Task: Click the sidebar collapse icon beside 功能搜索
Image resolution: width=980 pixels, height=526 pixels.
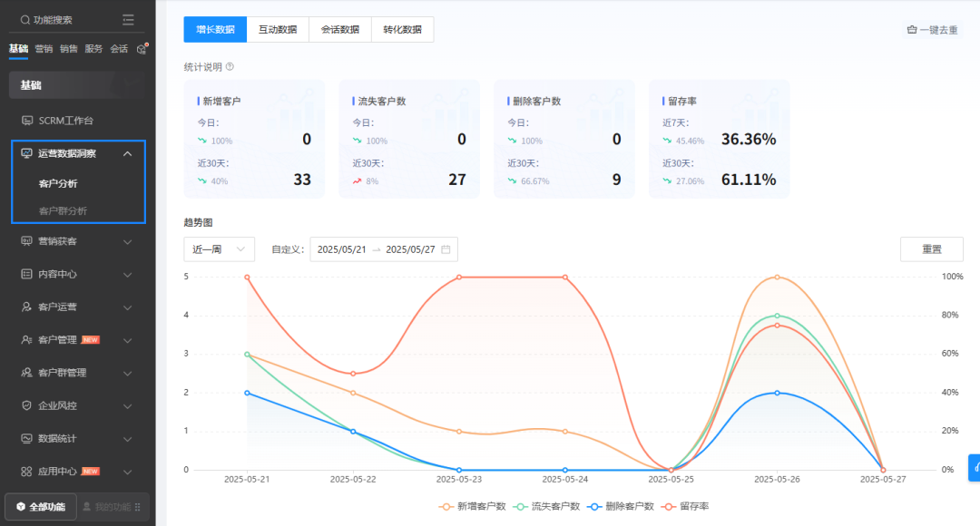Action: (128, 19)
